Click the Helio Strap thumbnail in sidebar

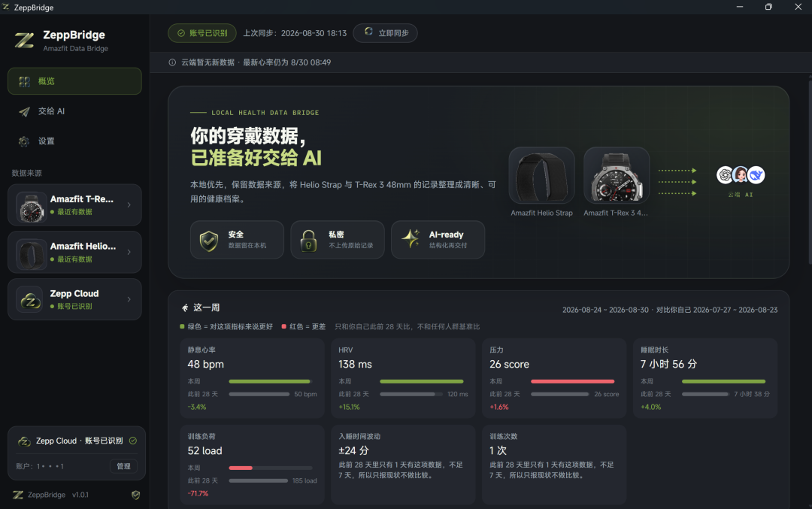[32, 254]
